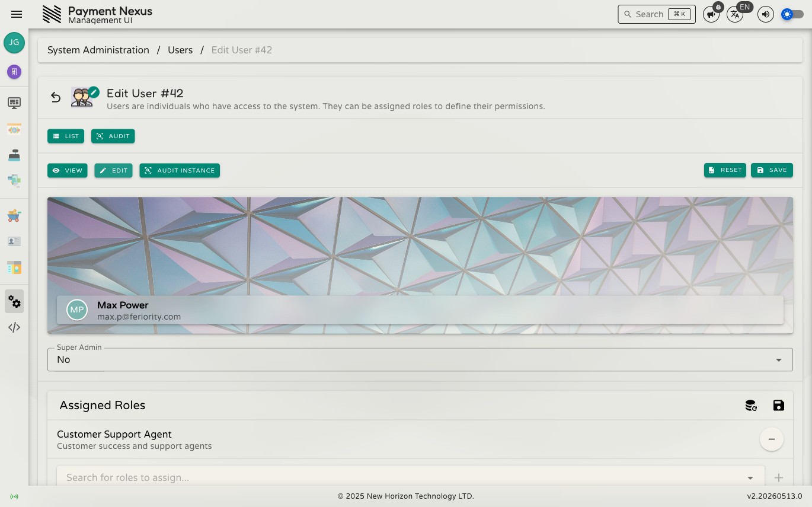812x507 pixels.
Task: Click the floppy disk save roles icon
Action: (x=779, y=406)
